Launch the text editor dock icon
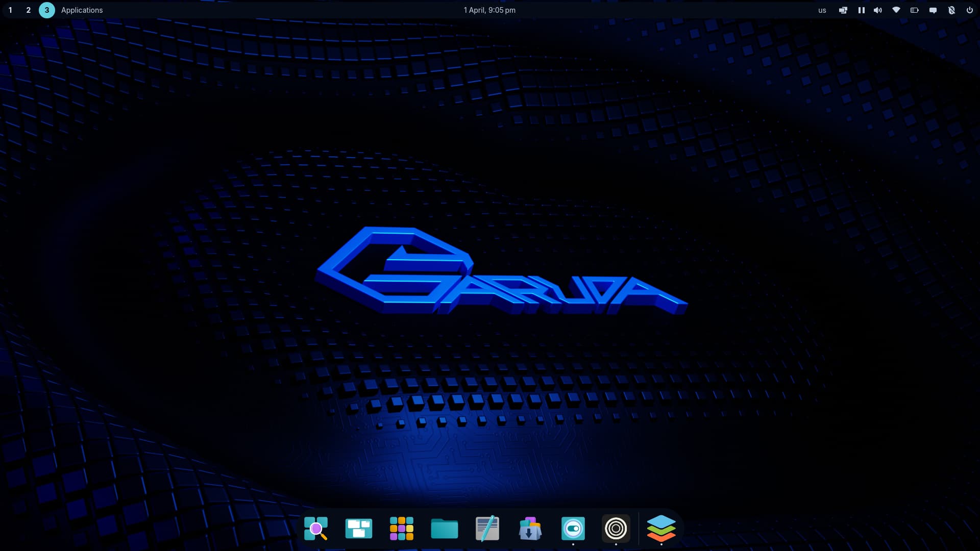Screen dimensions: 980x551 [487, 529]
